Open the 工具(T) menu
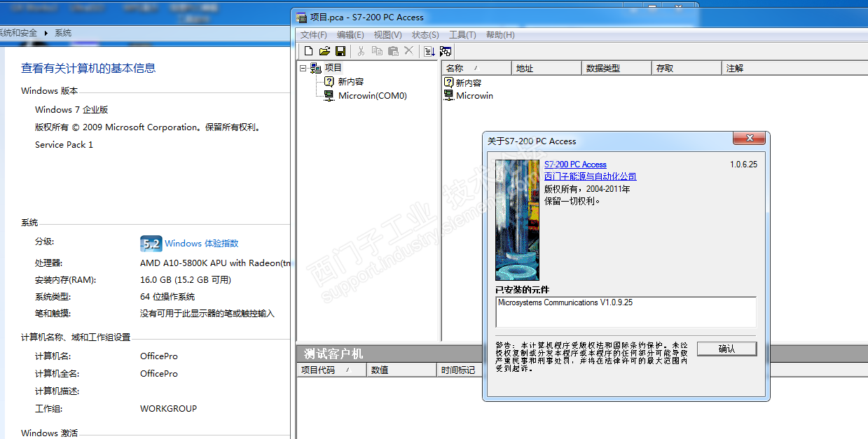Screen dimensions: 868x439 (462, 35)
